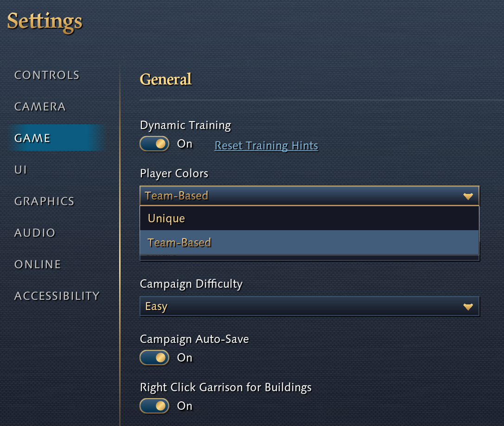Switch to the AUDIO settings tab
This screenshot has height=426, width=504.
tap(35, 232)
